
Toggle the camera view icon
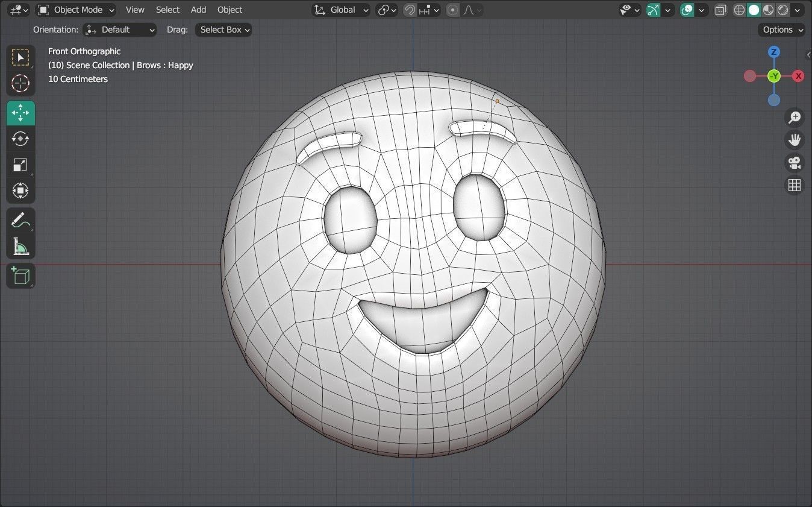coord(795,162)
